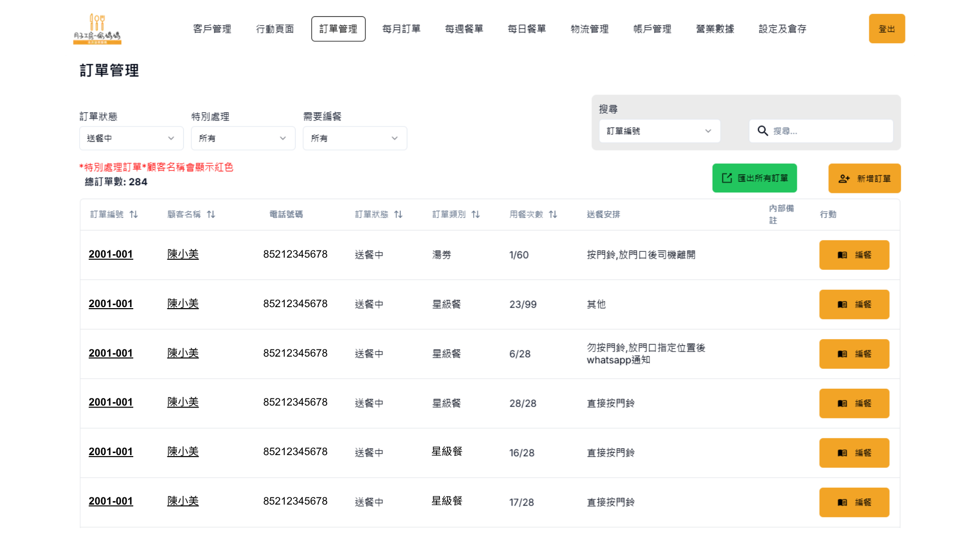Viewport: 980px width, 551px height.
Task: Go to 客戶管理 nav tab
Action: point(212,29)
